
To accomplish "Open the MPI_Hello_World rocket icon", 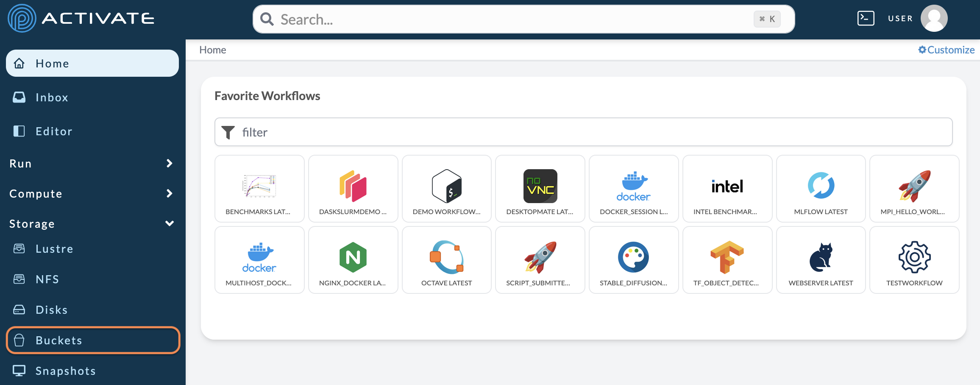I will coord(915,186).
